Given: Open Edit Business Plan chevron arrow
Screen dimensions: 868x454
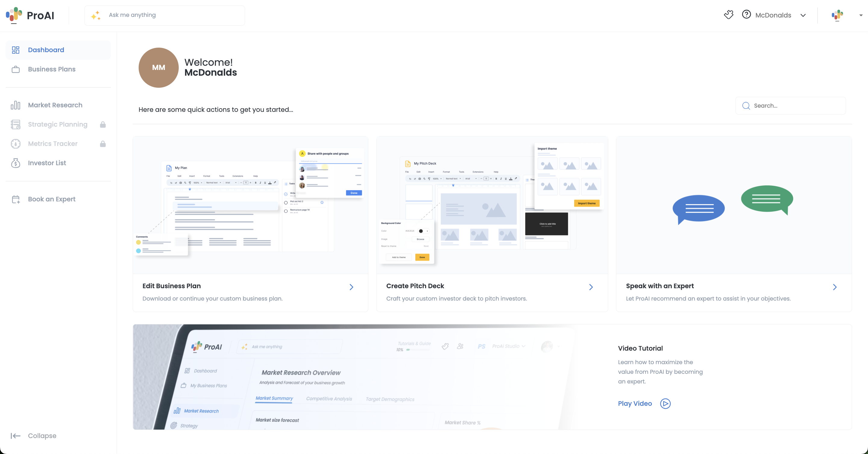Looking at the screenshot, I should [x=351, y=287].
